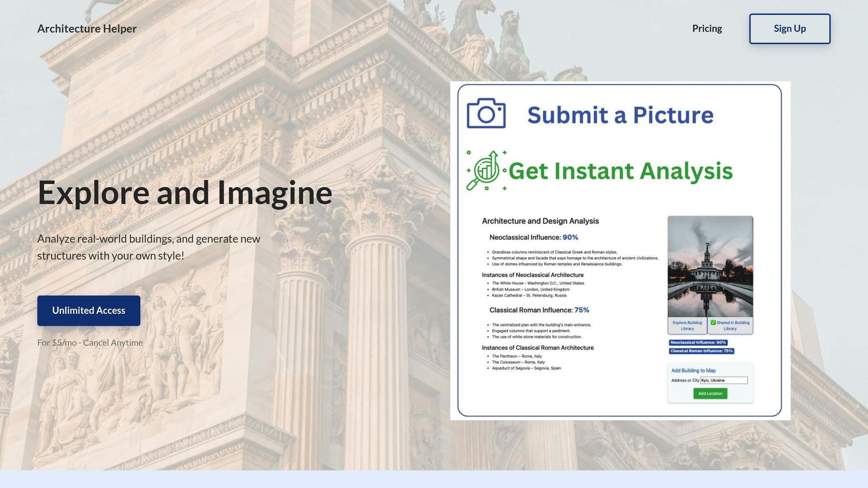The height and width of the screenshot is (488, 868).
Task: Click the green Add Location button
Action: tap(710, 394)
